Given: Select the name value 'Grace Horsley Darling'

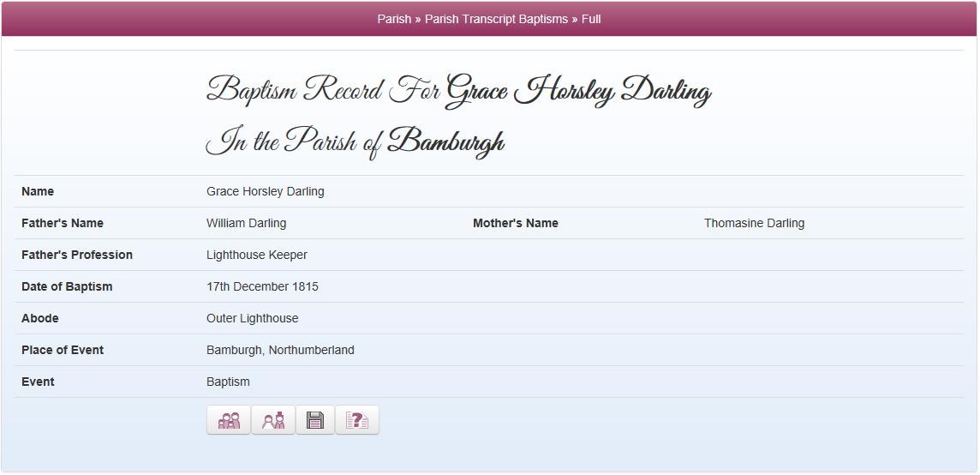Looking at the screenshot, I should tap(265, 191).
